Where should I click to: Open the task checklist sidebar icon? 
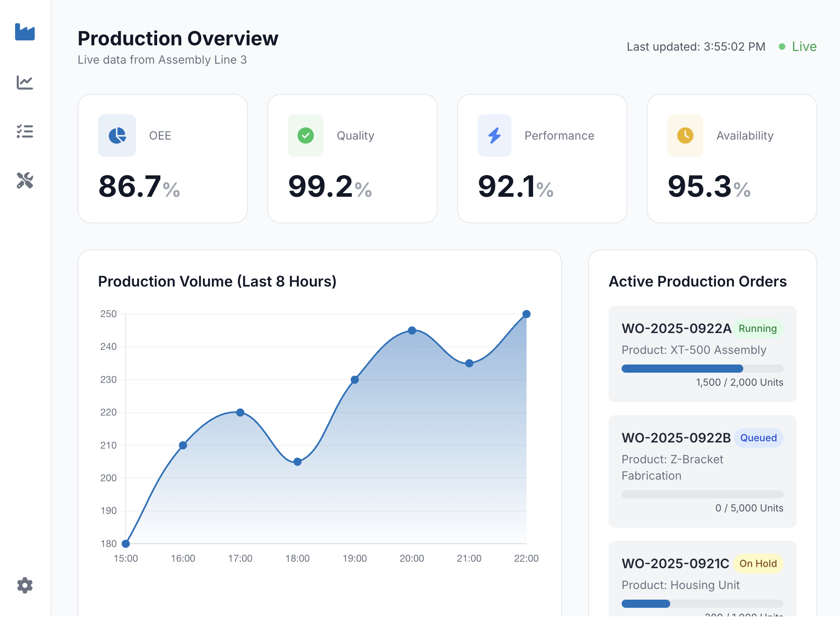click(25, 131)
